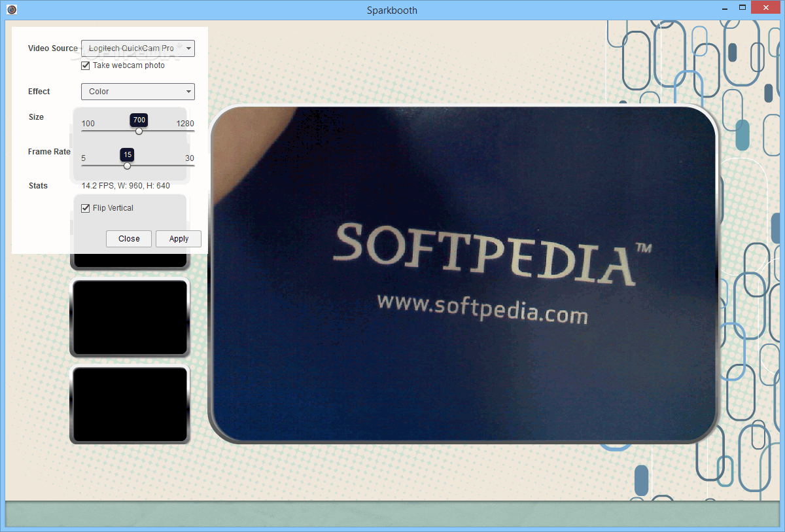Click the bottom black photo thumbnail

click(x=130, y=404)
